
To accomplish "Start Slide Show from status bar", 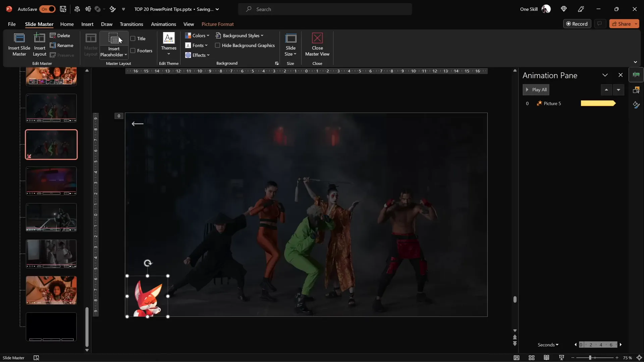I will (561, 358).
